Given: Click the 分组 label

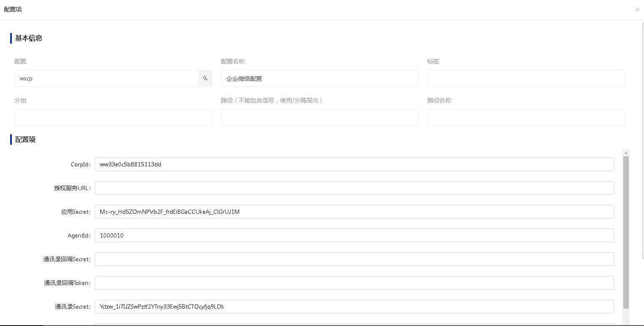Looking at the screenshot, I should (20, 100).
